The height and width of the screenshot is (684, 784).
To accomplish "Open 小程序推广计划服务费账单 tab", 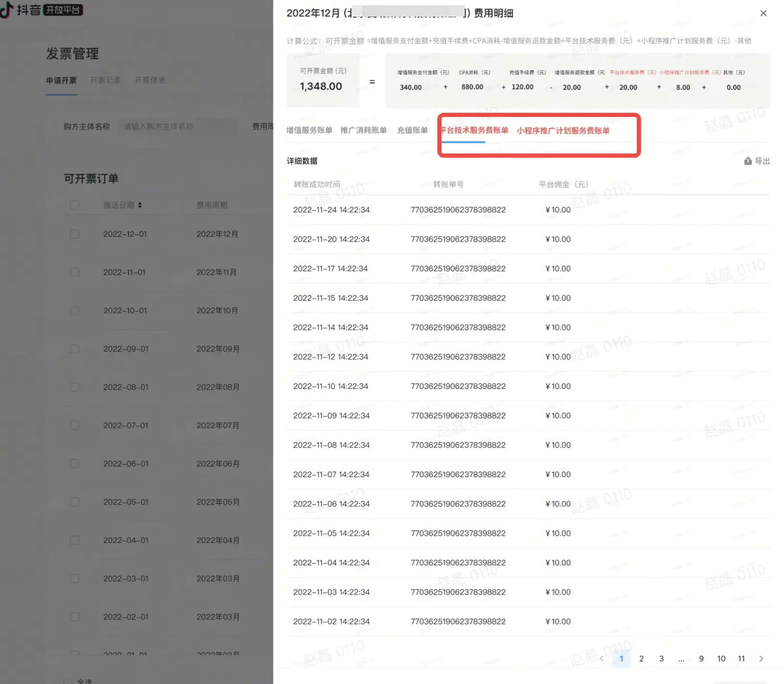I will [563, 131].
